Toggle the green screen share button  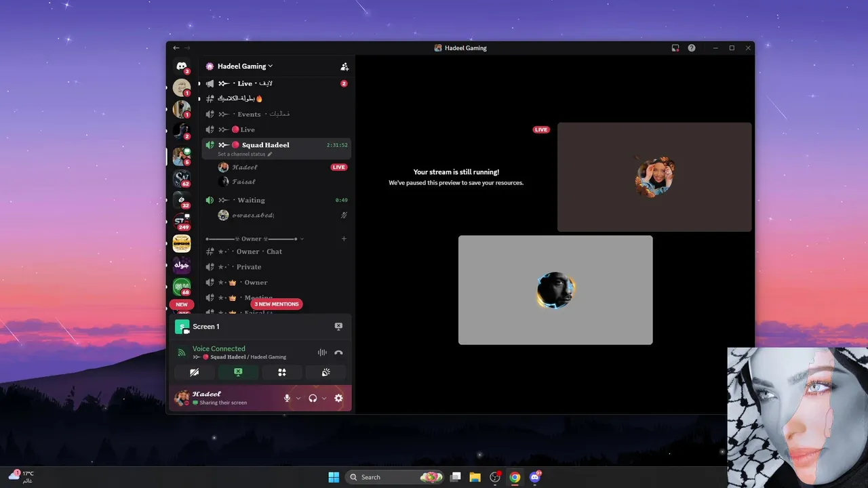pyautogui.click(x=238, y=372)
